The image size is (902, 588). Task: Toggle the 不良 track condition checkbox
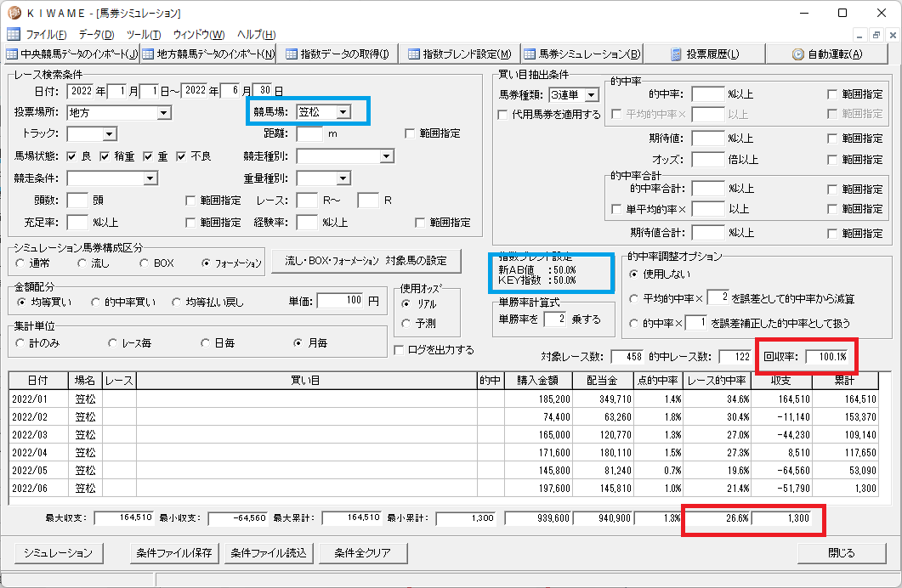(x=181, y=156)
